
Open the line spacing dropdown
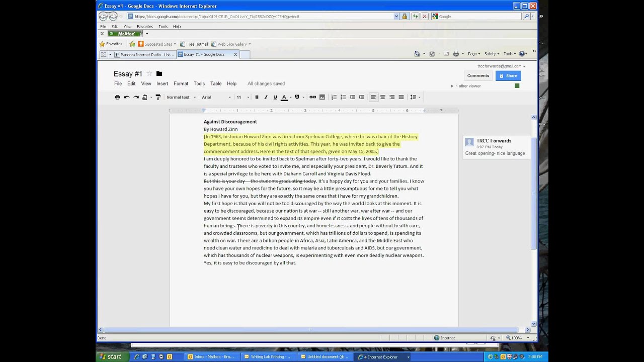(415, 97)
